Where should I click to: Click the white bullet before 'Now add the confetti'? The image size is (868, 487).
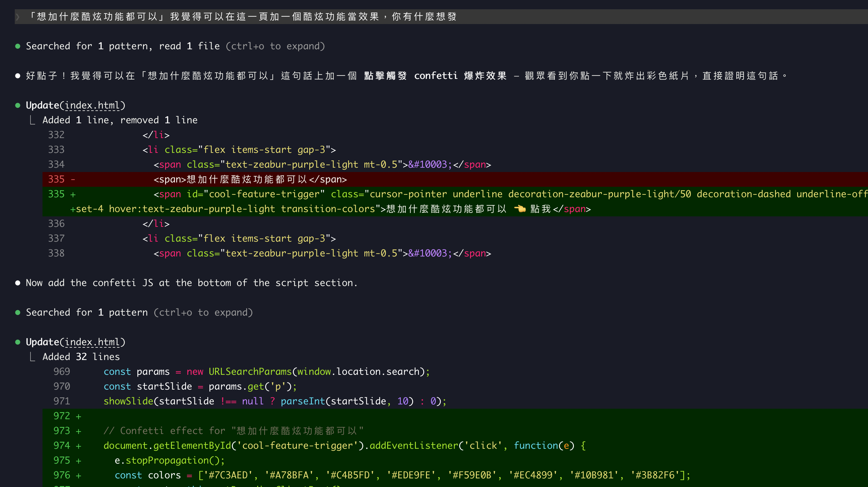18,283
